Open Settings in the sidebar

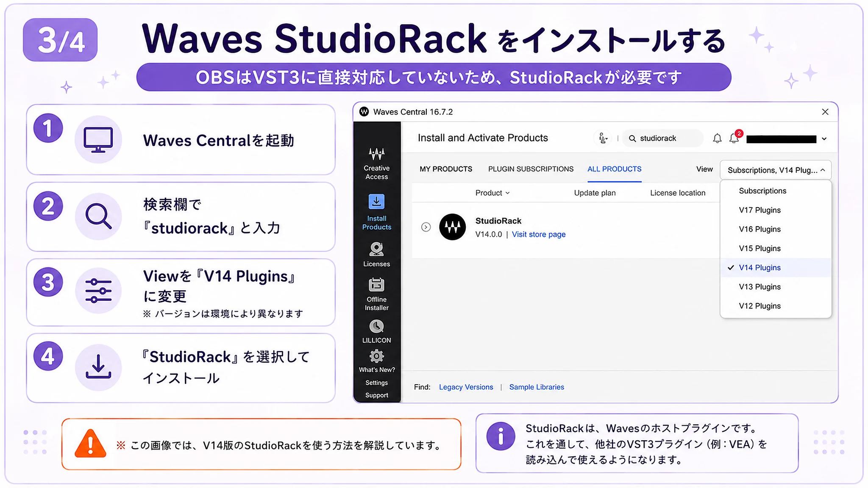[x=376, y=383]
